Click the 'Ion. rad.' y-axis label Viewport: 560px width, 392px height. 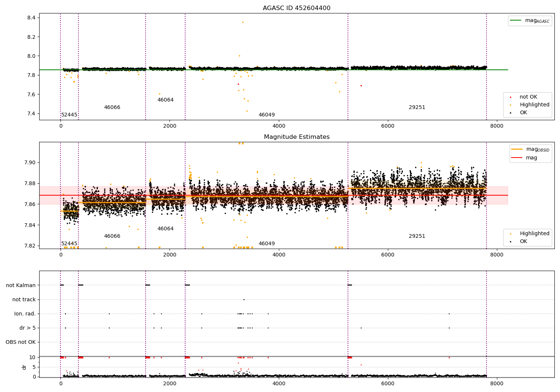[x=25, y=314]
